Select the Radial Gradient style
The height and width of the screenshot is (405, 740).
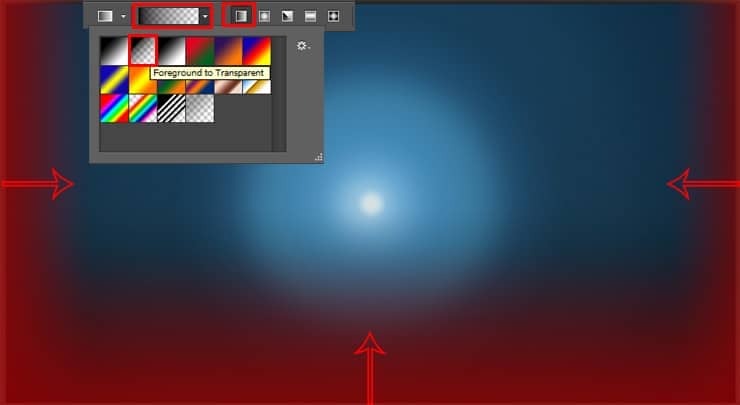264,16
